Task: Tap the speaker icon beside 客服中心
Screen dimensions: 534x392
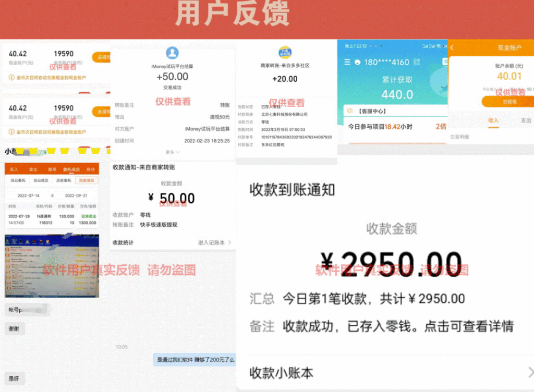Action: coord(350,111)
